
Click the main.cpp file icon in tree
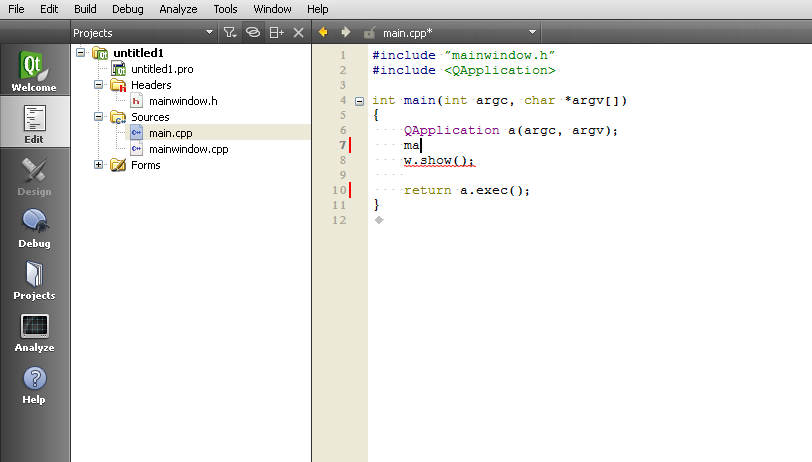click(136, 133)
